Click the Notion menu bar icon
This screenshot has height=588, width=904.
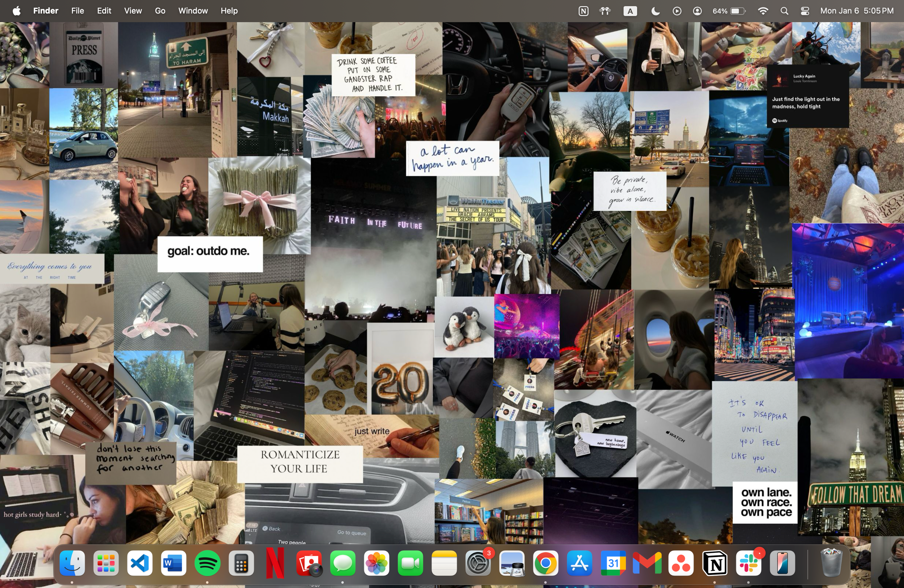(583, 11)
